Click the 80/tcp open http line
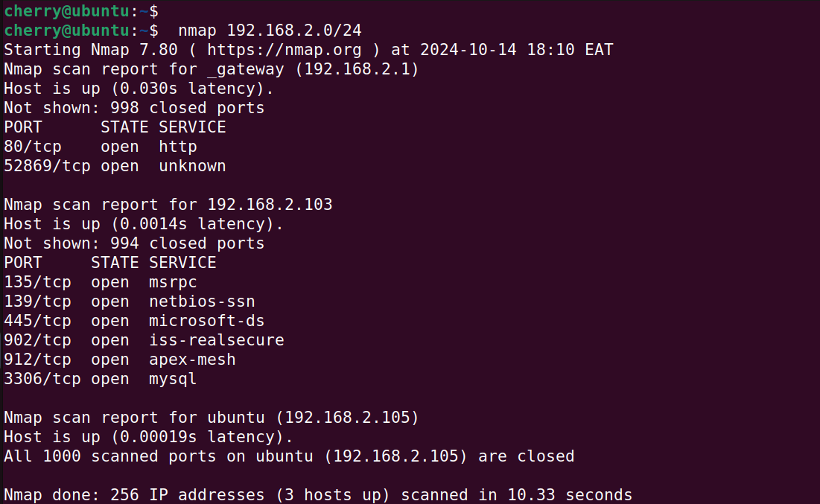Screen dimensions: 820x504 click(100, 147)
